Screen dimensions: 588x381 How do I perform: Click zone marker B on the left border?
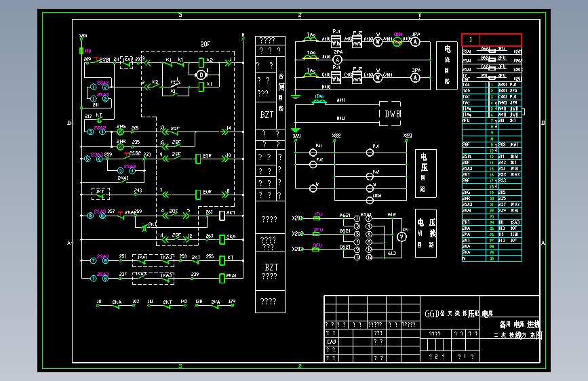tap(68, 123)
